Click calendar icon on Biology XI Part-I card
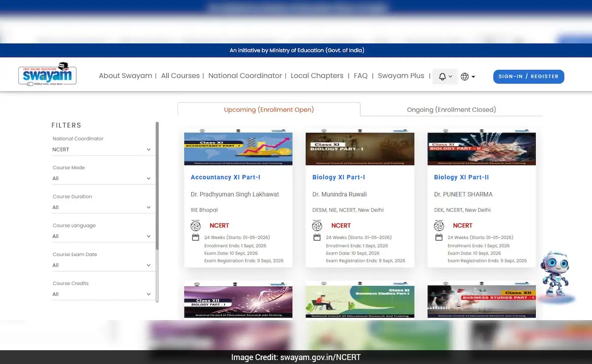This screenshot has width=592, height=364. [x=317, y=238]
